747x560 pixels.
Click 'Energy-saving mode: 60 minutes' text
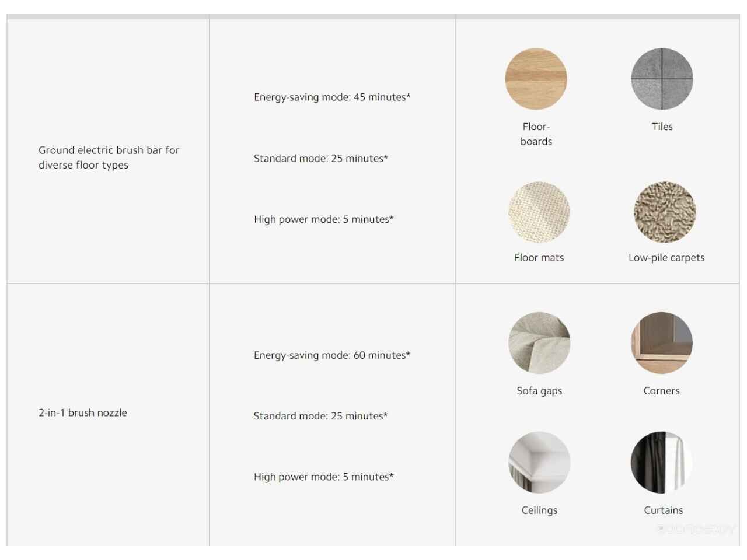(332, 355)
